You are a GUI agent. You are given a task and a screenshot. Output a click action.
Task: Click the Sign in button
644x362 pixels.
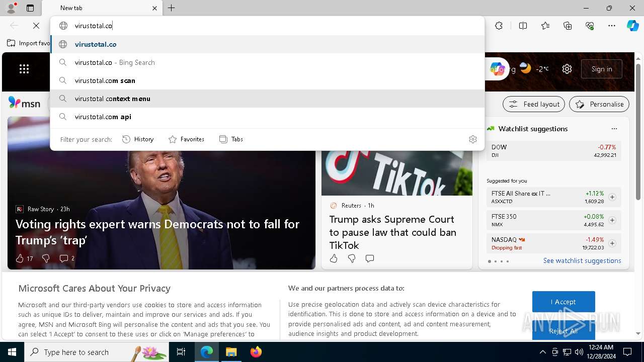click(602, 69)
